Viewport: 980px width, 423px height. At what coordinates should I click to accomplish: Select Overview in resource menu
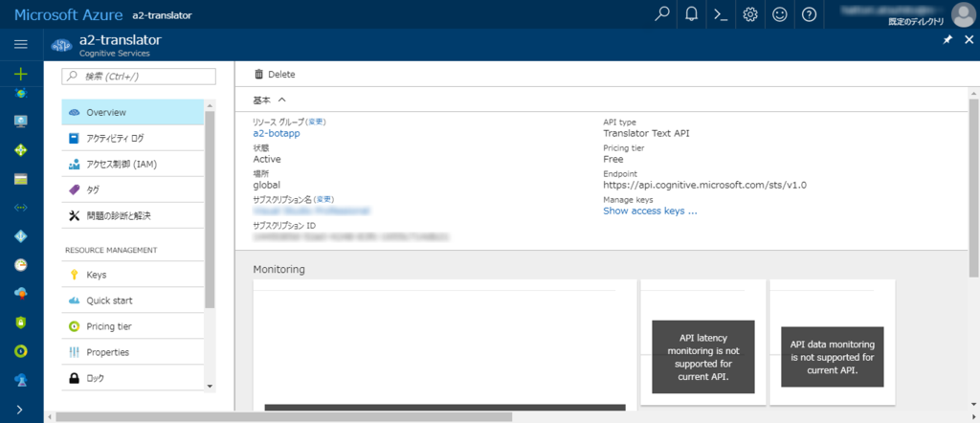(x=132, y=113)
